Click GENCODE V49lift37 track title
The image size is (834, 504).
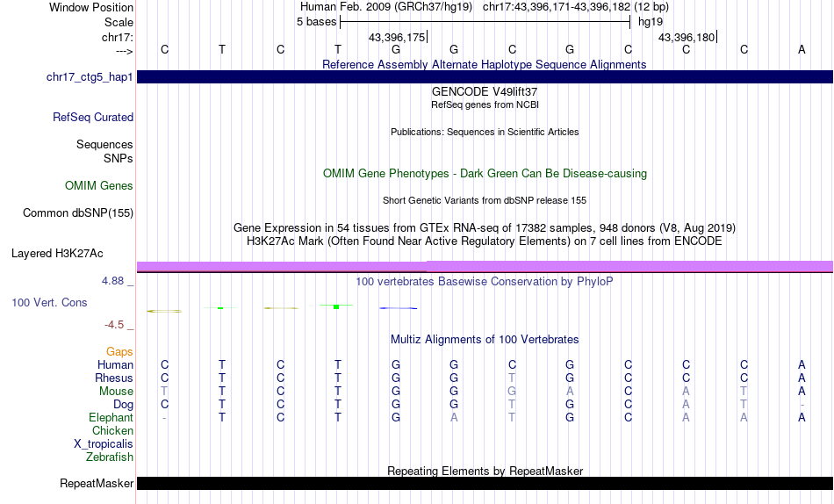tap(484, 91)
